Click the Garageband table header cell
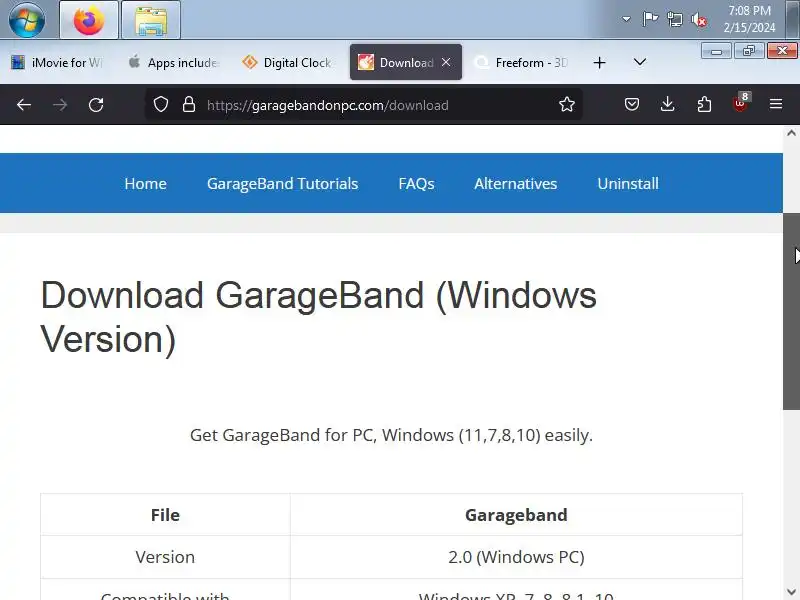The width and height of the screenshot is (800, 600). (516, 515)
